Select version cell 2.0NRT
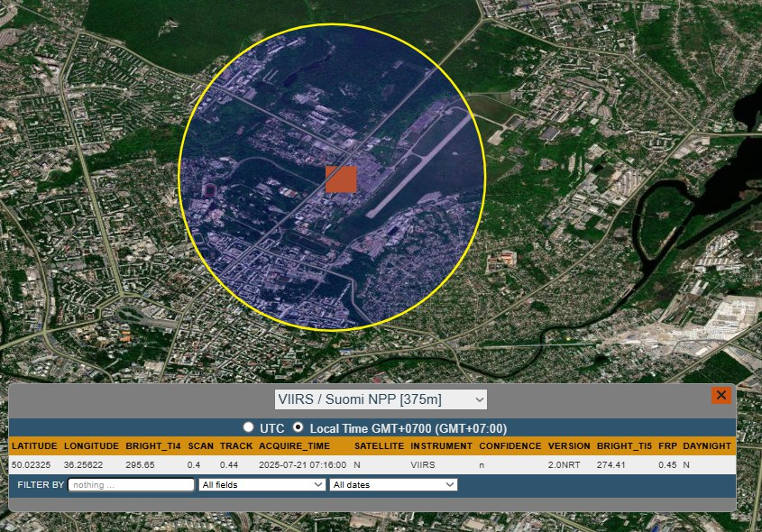 (x=565, y=465)
